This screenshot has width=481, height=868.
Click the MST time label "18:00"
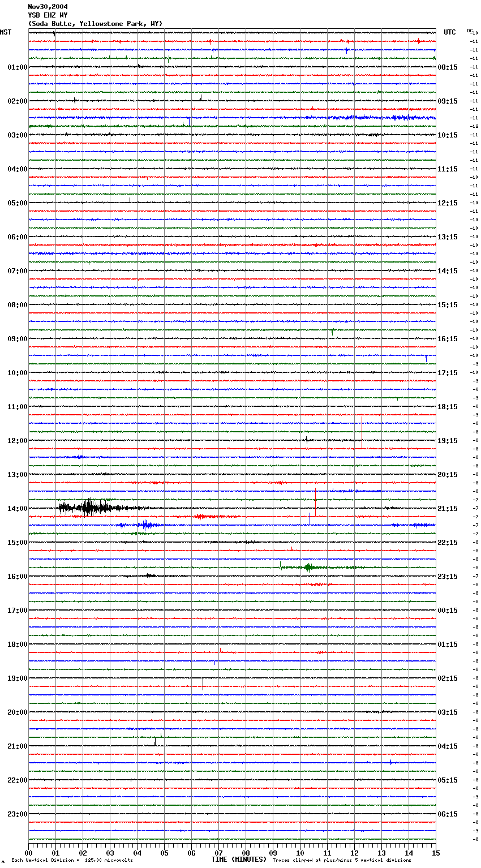pyautogui.click(x=18, y=644)
